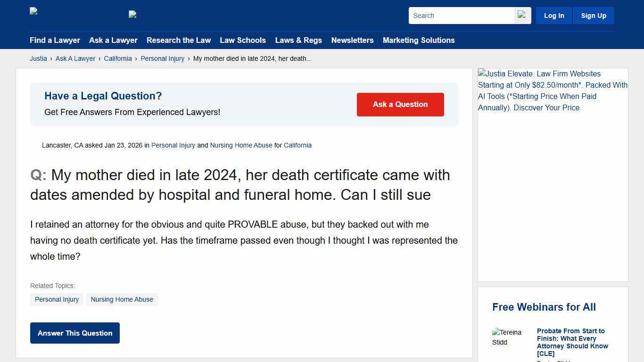Open the Research the Law menu
This screenshot has height=362, width=644.
pyautogui.click(x=179, y=40)
